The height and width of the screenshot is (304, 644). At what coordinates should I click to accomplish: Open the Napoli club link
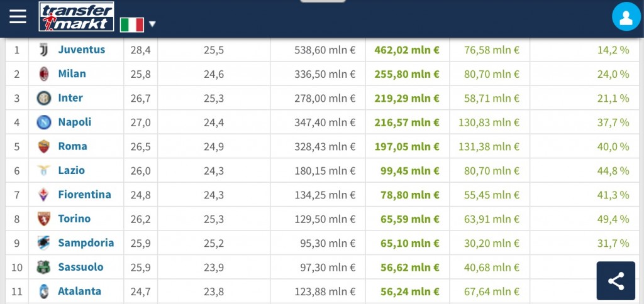point(75,122)
